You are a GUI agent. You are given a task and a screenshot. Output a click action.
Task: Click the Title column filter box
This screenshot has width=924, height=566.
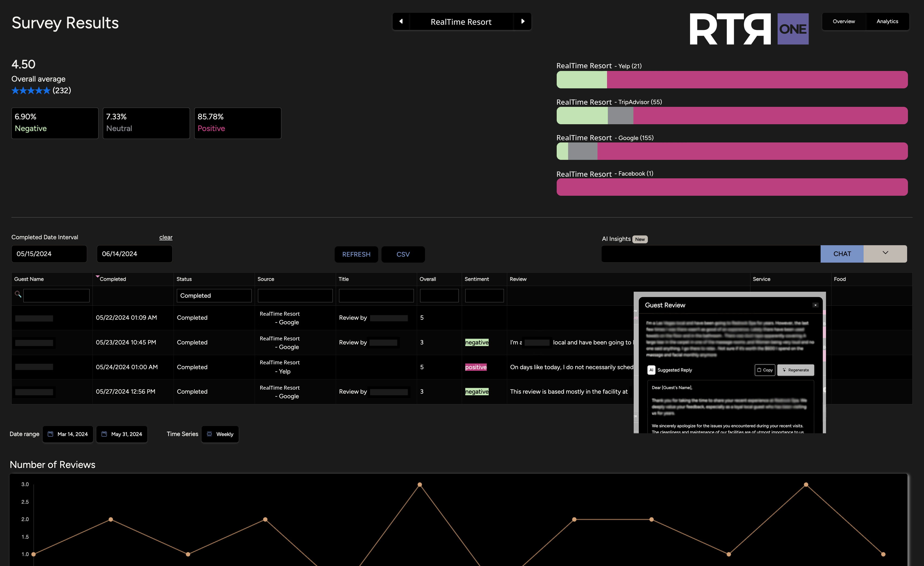376,296
